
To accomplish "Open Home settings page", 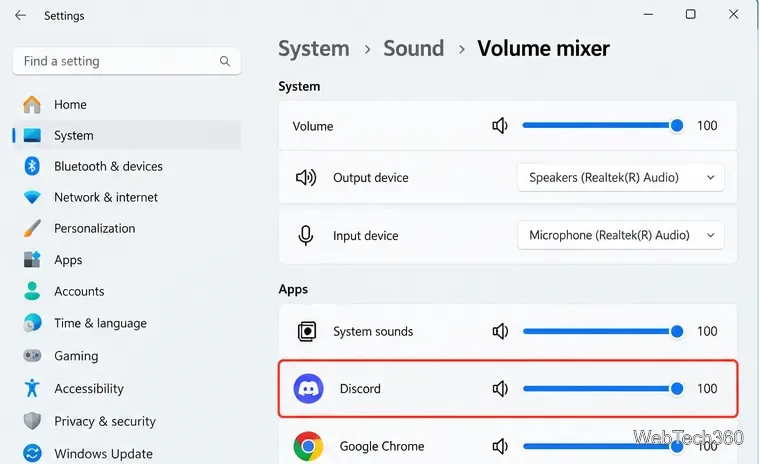I will 127,104.
